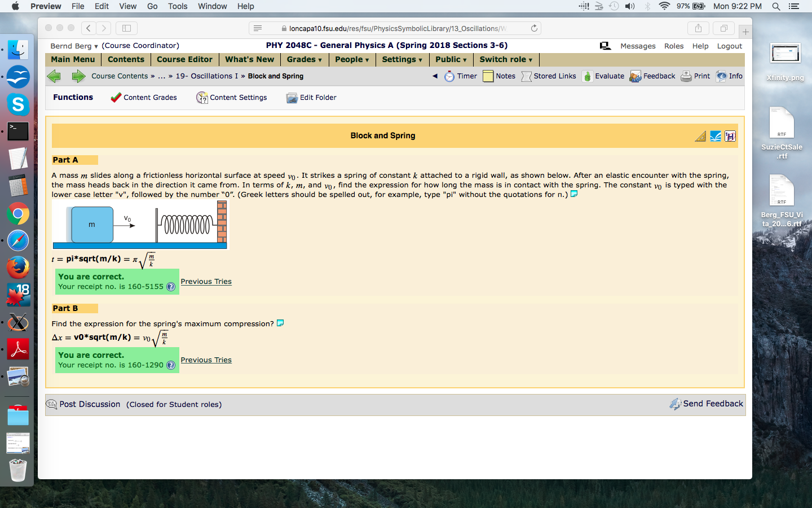
Task: Open Content Grades
Action: pyautogui.click(x=144, y=98)
